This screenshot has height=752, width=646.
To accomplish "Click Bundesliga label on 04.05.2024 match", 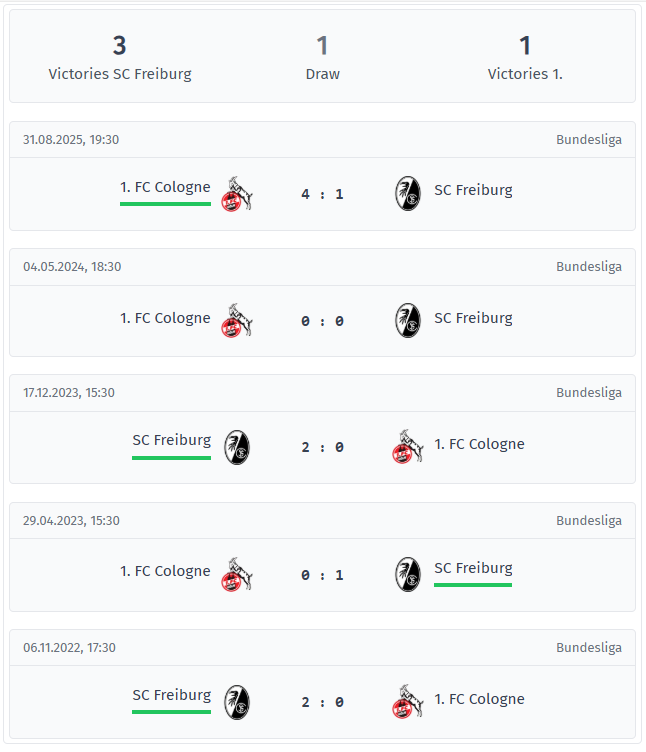I will coord(589,267).
